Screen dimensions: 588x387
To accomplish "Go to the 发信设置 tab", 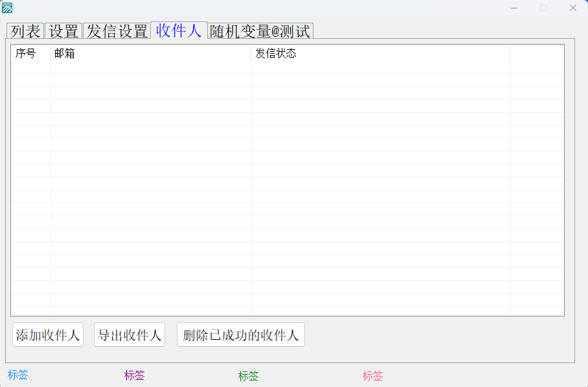I will click(117, 31).
